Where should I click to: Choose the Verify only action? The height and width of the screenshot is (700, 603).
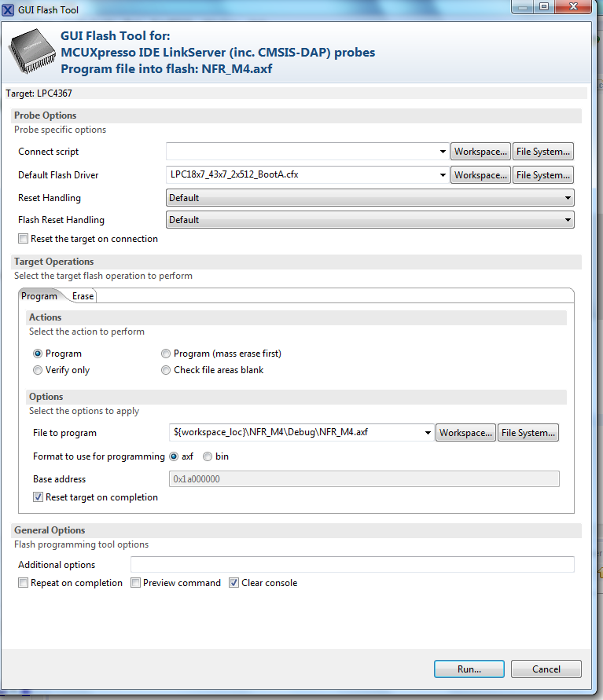point(38,370)
